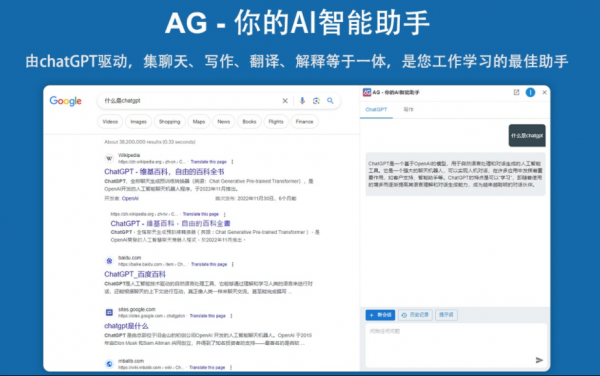Clear the search query with the X icon
Screen dimensions: 600x376
285,101
